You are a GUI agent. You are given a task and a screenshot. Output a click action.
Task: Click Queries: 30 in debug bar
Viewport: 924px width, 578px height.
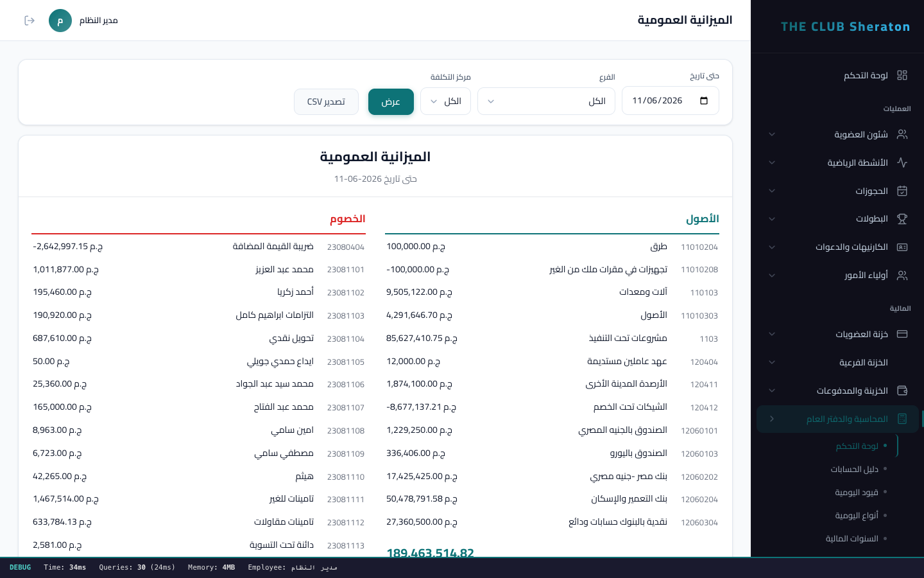(137, 568)
